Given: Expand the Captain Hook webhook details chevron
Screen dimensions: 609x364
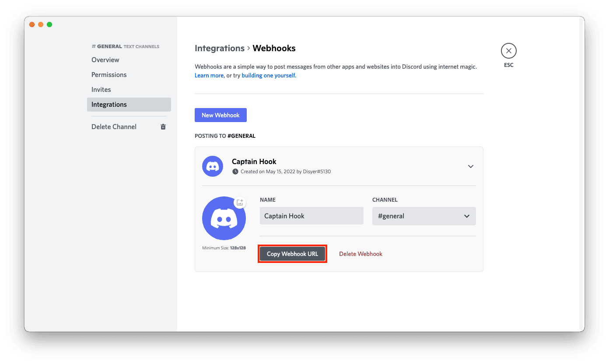Looking at the screenshot, I should [x=471, y=166].
